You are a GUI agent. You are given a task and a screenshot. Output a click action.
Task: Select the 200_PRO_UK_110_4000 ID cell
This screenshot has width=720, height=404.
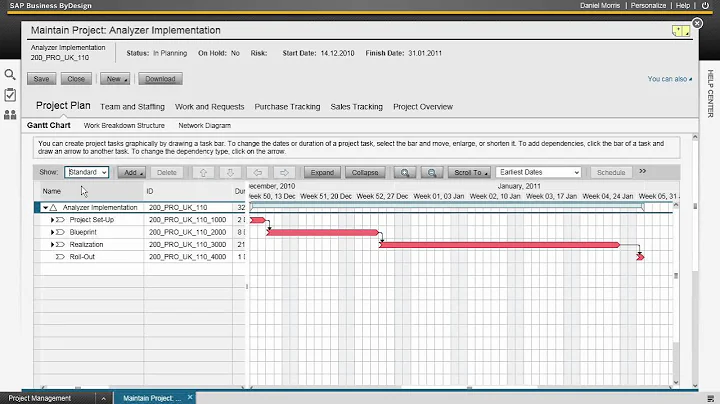(187, 257)
